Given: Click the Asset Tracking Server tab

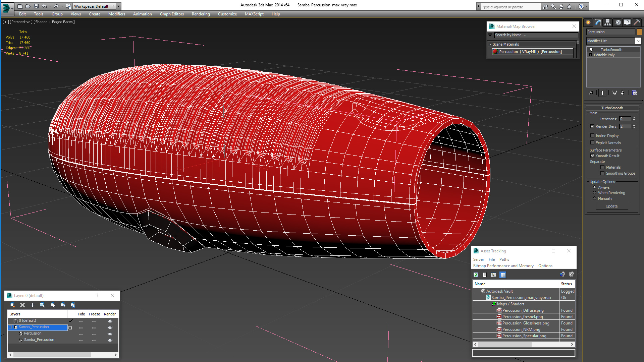Looking at the screenshot, I should coord(479,259).
